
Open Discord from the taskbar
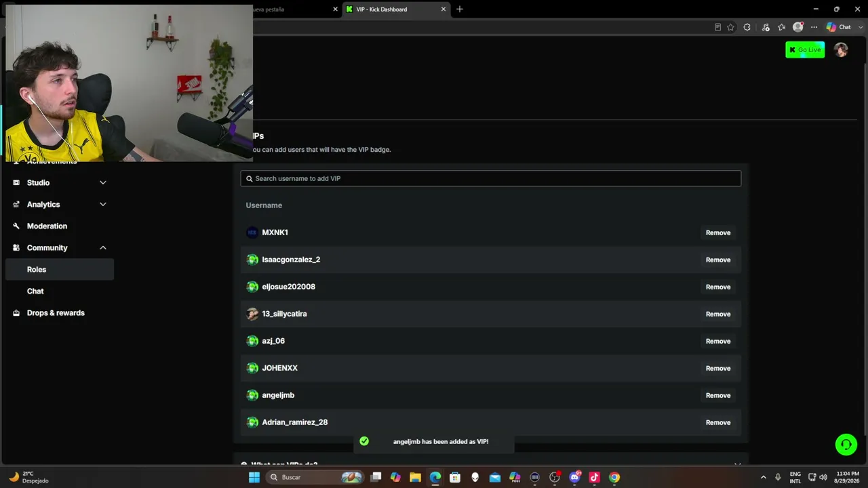click(x=574, y=477)
